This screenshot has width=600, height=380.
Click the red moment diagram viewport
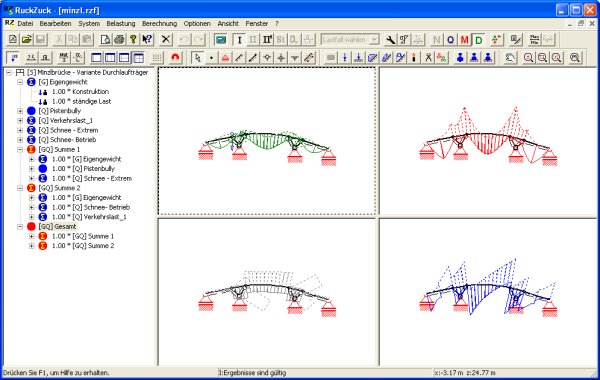488,141
